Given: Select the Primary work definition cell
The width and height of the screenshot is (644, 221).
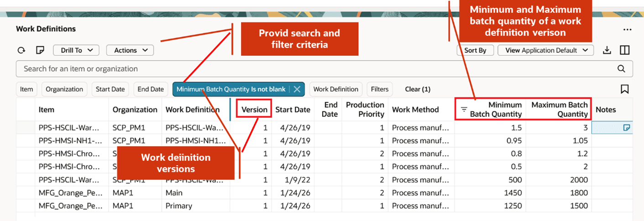Looking at the screenshot, I should (179, 206).
